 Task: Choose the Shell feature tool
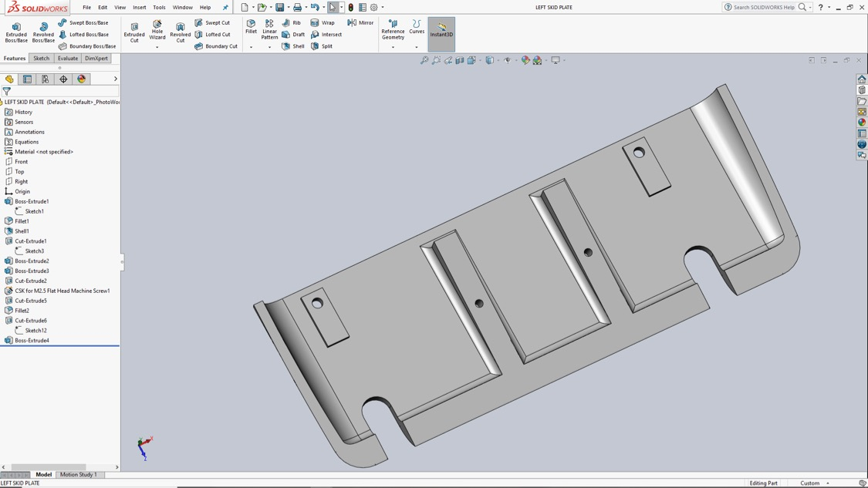tap(293, 46)
